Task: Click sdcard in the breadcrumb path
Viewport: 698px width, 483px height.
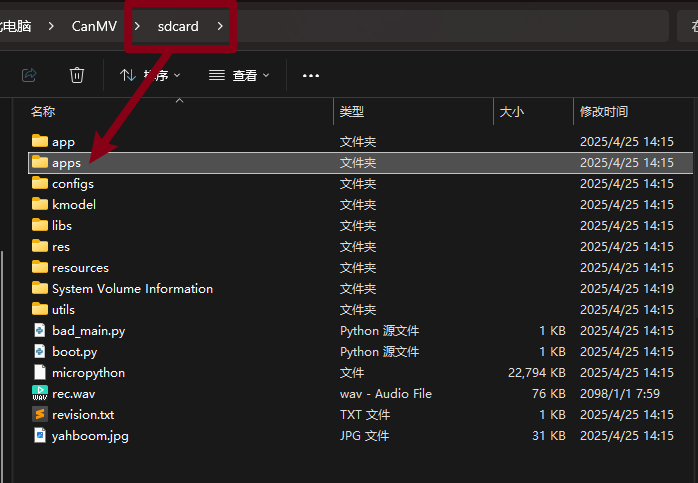Action: (178, 26)
